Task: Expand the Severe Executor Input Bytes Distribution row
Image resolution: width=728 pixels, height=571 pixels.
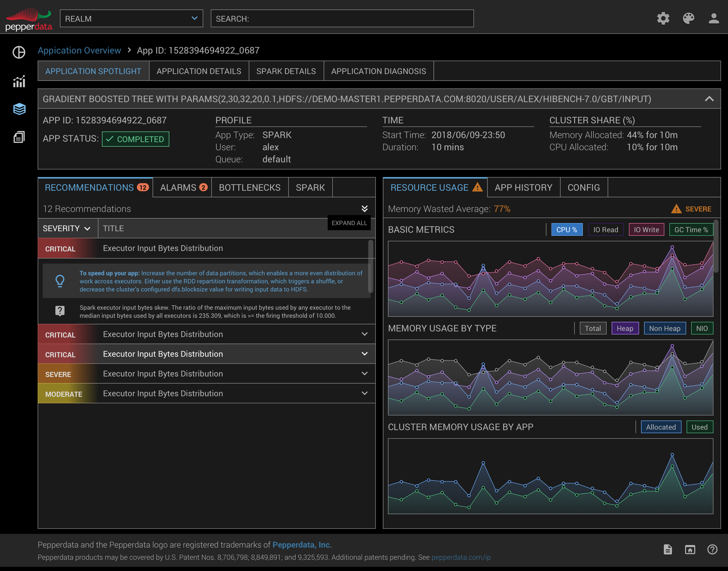Action: click(x=365, y=374)
